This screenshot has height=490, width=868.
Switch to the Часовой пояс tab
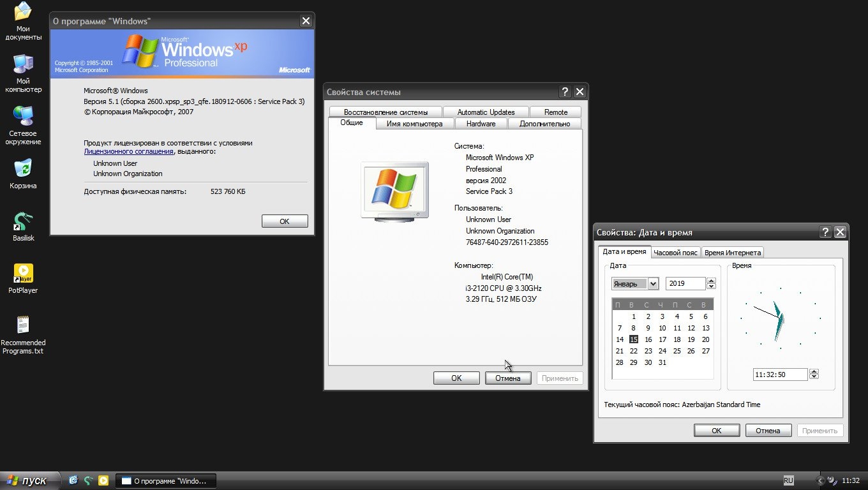tap(675, 253)
